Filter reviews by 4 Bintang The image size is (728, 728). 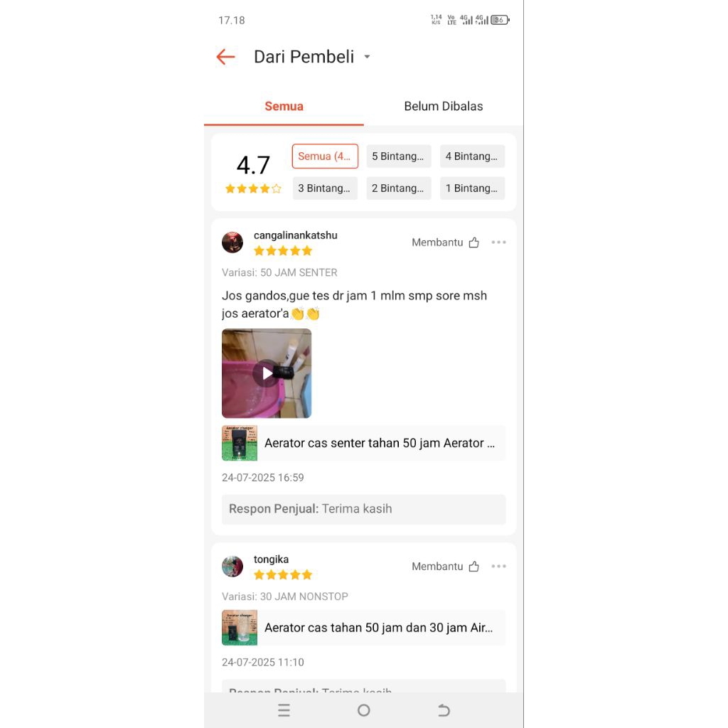click(x=472, y=156)
